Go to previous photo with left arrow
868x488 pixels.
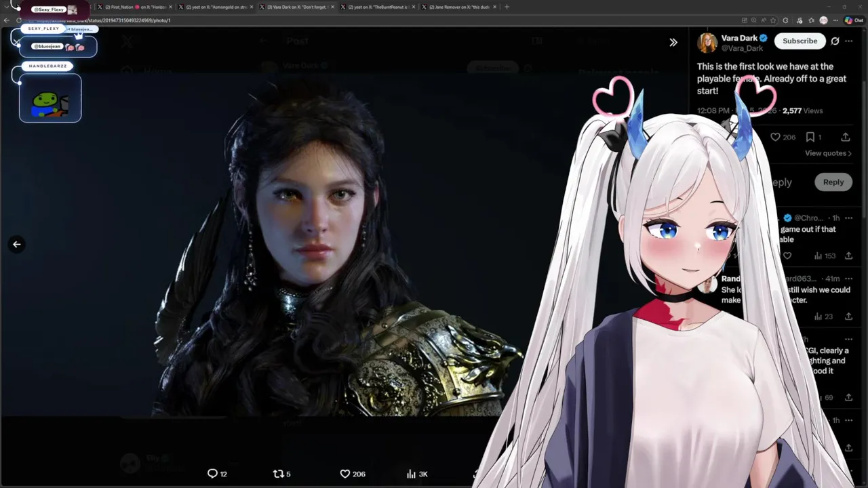[17, 245]
